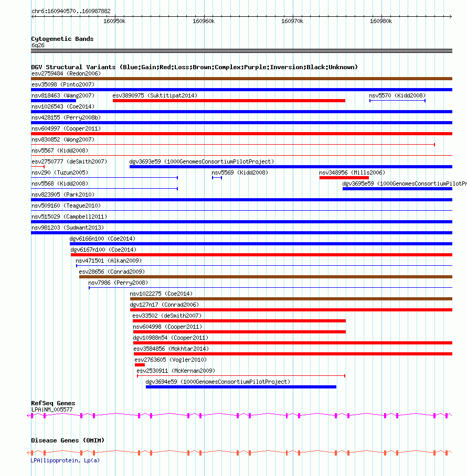Select dgv3694e59 1000 Genomes variant label
The height and width of the screenshot is (476, 467).
(218, 382)
